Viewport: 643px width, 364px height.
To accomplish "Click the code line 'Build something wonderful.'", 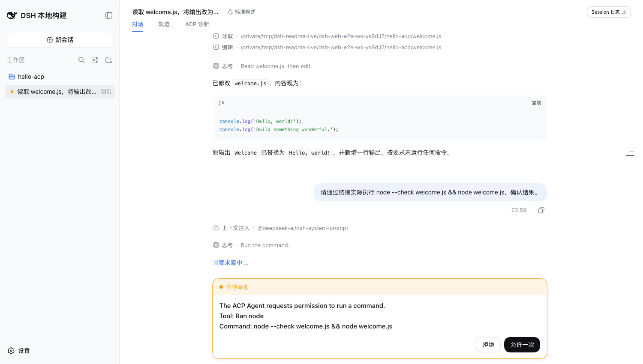I will (279, 129).
